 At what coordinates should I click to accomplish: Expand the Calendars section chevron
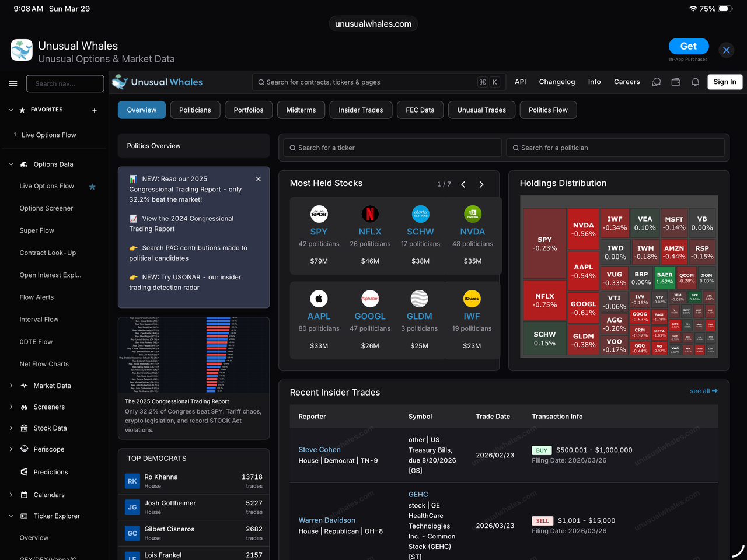click(x=11, y=495)
